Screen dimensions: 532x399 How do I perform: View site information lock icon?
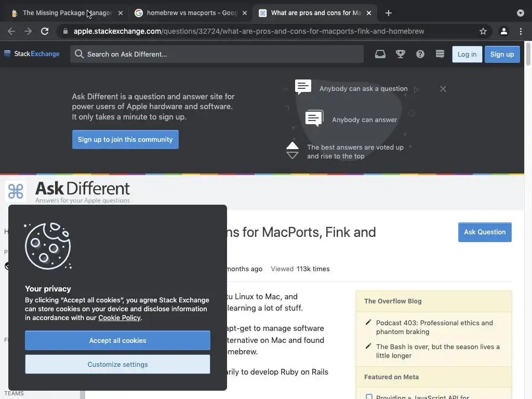65,31
